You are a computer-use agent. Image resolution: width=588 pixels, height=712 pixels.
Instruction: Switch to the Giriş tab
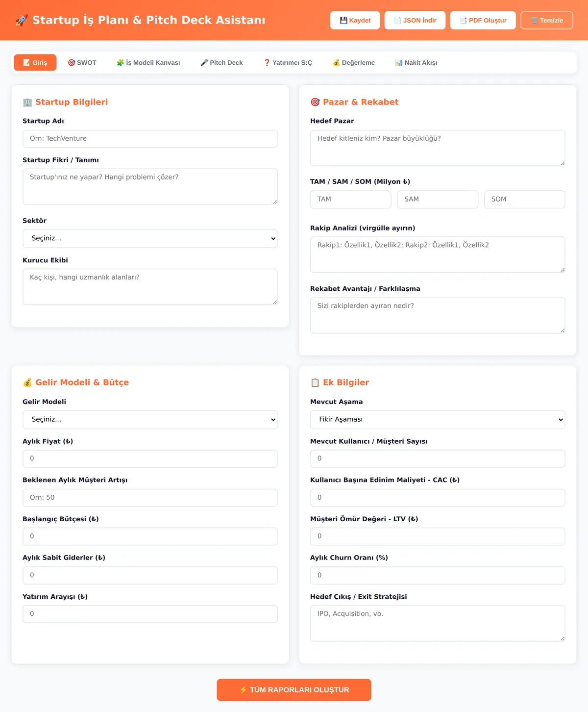pyautogui.click(x=35, y=63)
